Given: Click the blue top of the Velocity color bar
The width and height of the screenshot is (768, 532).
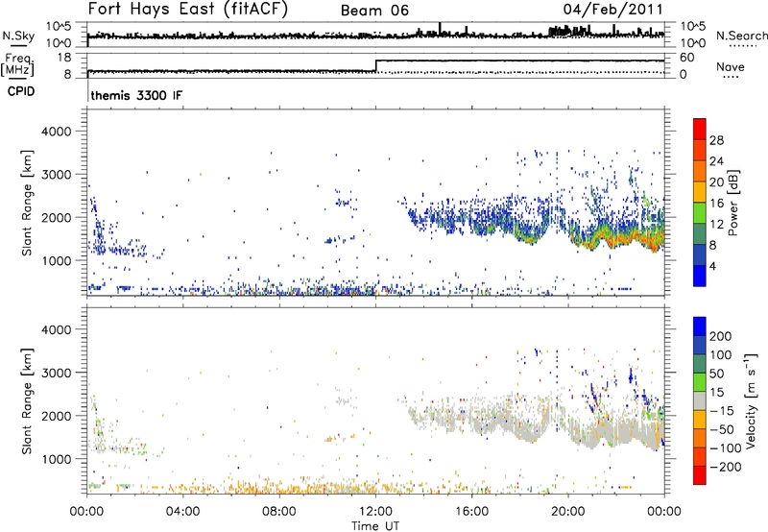Looking at the screenshot, I should click(700, 326).
